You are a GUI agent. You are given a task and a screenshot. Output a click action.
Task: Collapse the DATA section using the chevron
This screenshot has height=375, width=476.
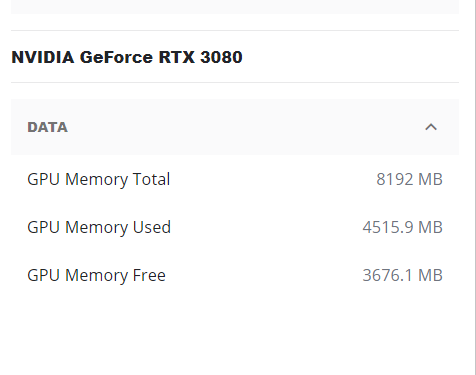click(431, 127)
